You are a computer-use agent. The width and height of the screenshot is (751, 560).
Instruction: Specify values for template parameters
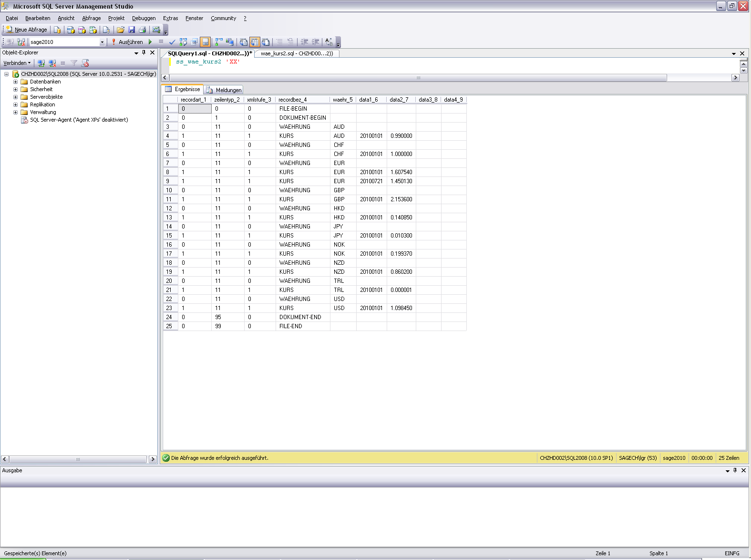point(329,42)
